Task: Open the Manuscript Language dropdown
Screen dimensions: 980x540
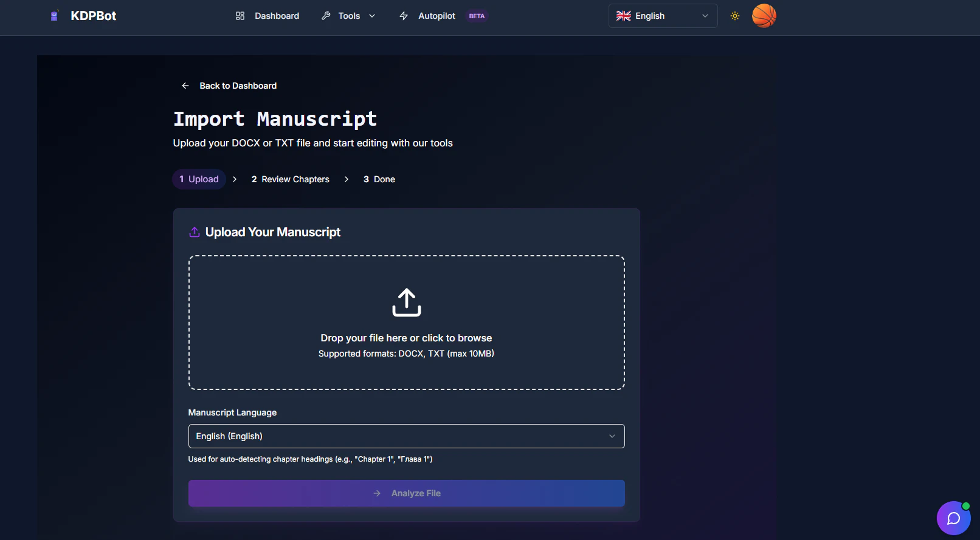Action: pos(407,436)
